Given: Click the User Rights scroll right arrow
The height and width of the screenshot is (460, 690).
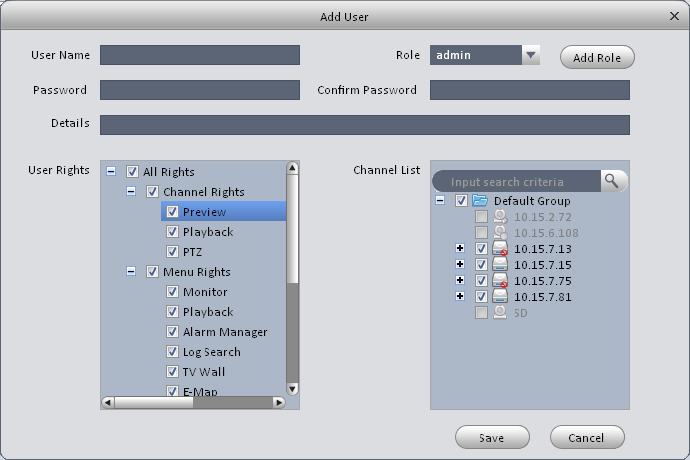Looking at the screenshot, I should (279, 402).
